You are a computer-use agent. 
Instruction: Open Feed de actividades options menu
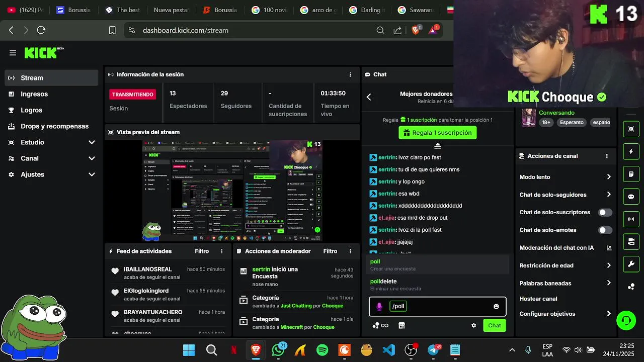pos(222,251)
